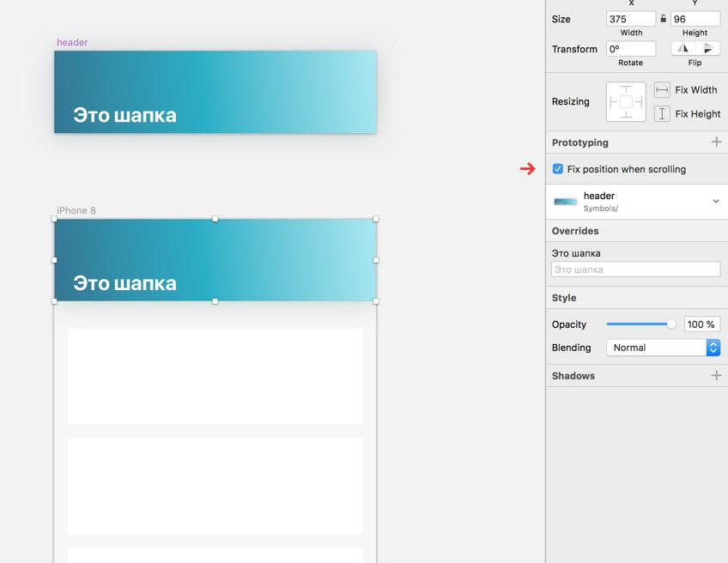Click the Height input field

(x=695, y=19)
